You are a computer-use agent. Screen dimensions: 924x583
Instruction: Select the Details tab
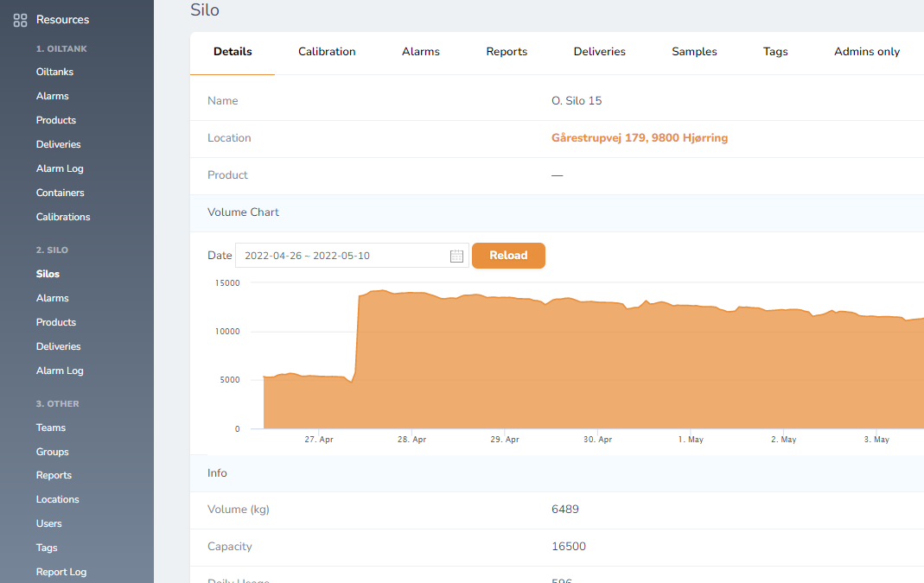coord(233,52)
